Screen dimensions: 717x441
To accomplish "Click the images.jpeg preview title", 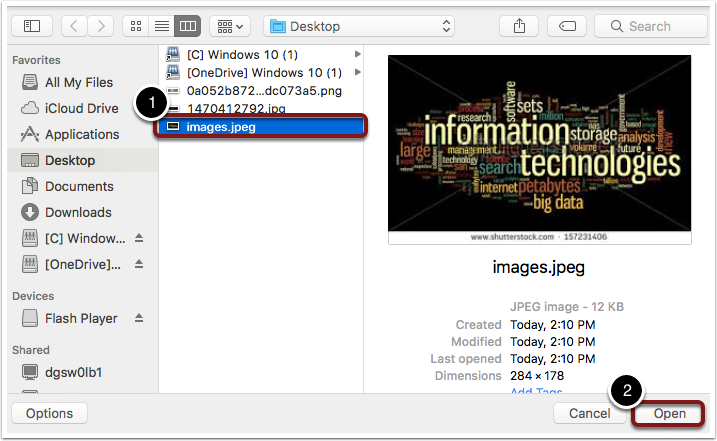I will point(539,267).
